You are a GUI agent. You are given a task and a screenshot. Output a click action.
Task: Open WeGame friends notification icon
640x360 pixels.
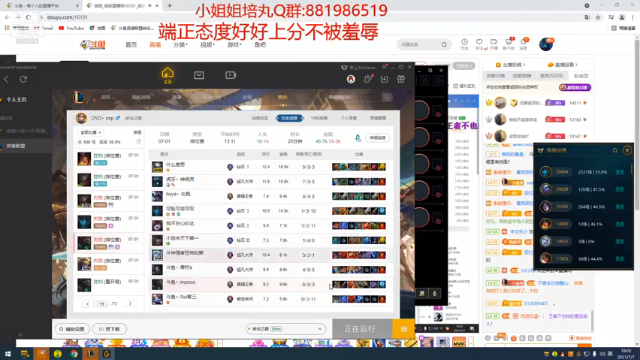pyautogui.click(x=368, y=79)
